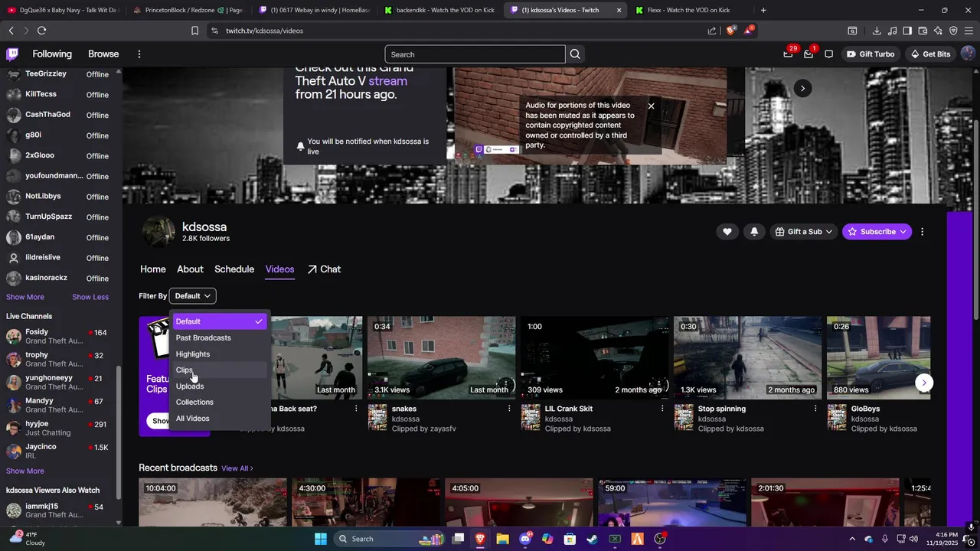The height and width of the screenshot is (551, 980).
Task: Select Uploads filter option
Action: (x=219, y=386)
